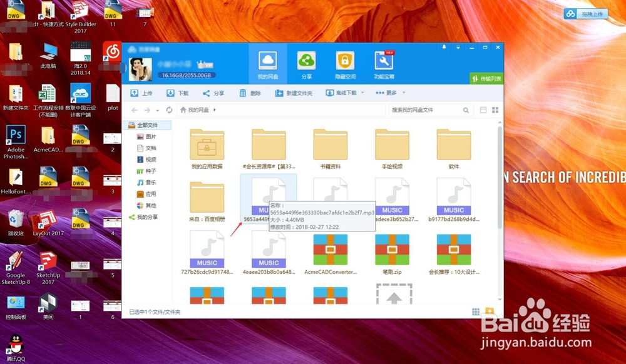Select 全部文件 in sidebar
The image size is (626, 364).
(147, 125)
